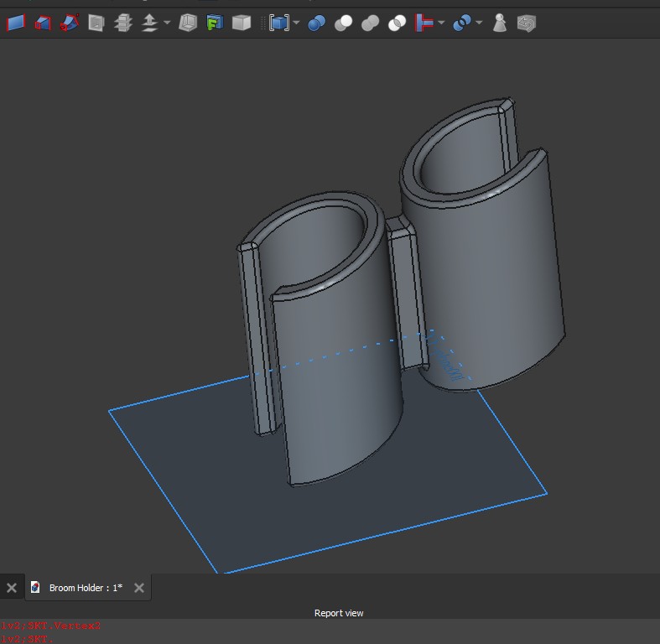Expand the Offset tools dropdown arrow

pos(167,23)
